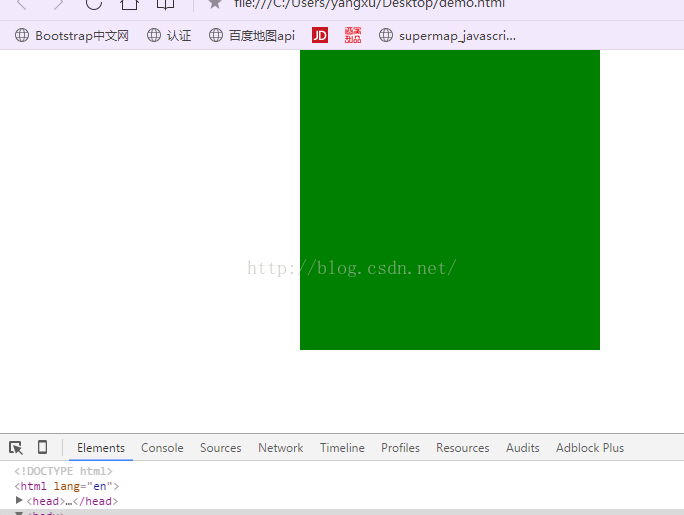Toggle the DevTools device mode icon

(42, 447)
